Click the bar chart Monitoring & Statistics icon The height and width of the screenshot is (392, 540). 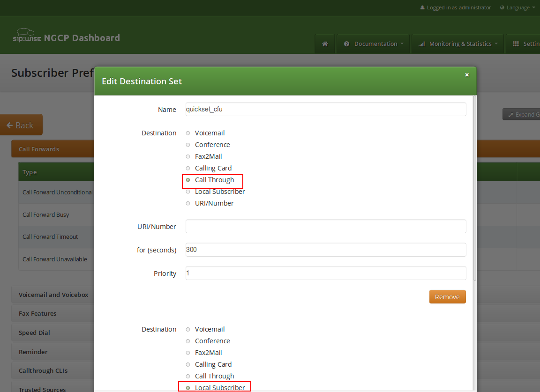423,44
